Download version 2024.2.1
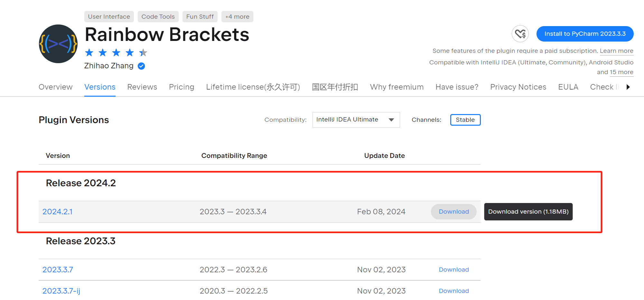 453,212
